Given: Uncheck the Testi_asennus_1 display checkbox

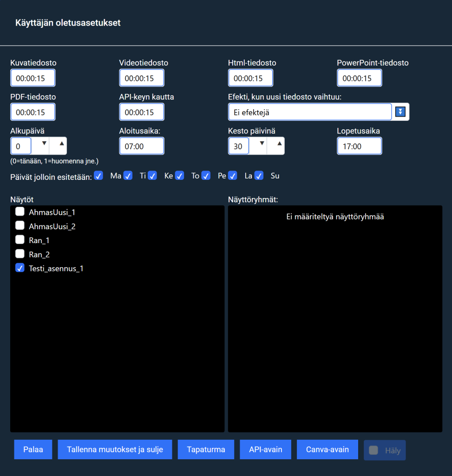Looking at the screenshot, I should click(20, 268).
